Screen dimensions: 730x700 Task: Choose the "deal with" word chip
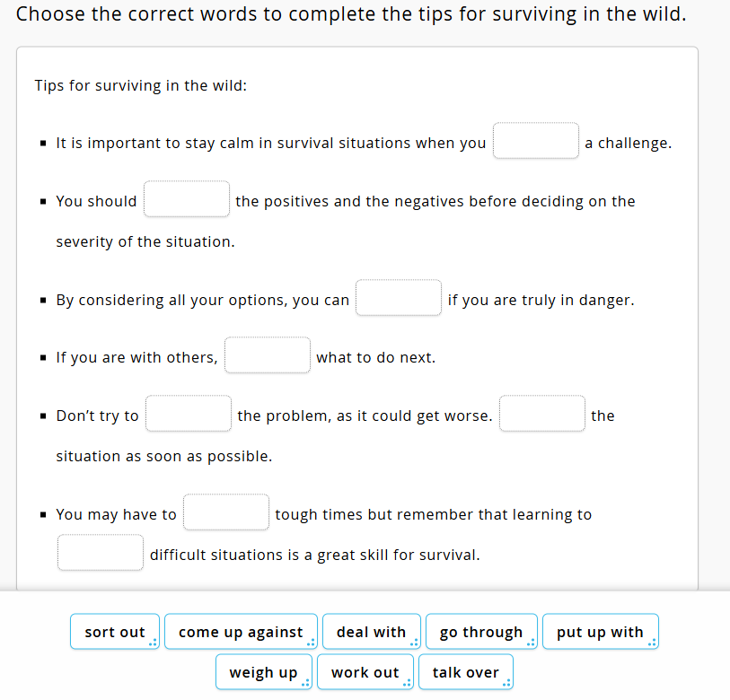(x=371, y=632)
